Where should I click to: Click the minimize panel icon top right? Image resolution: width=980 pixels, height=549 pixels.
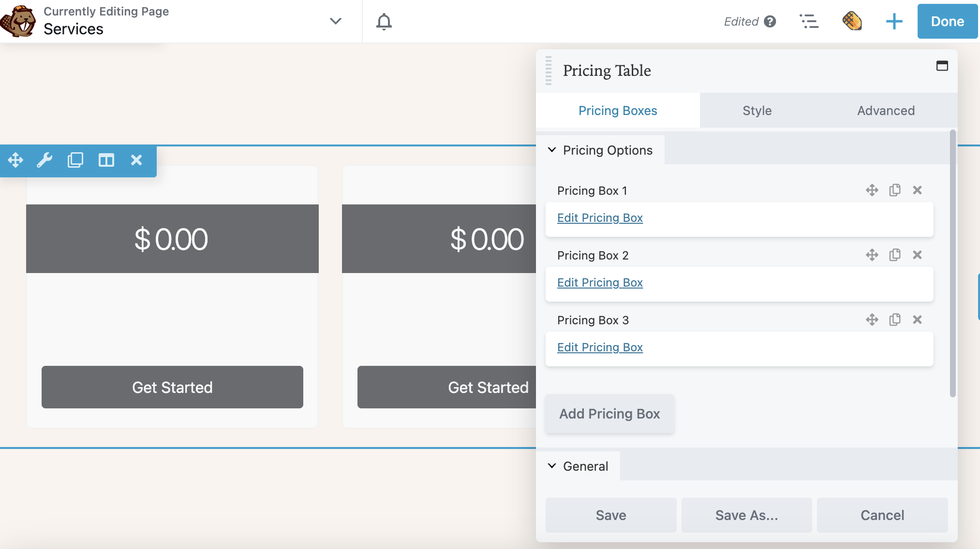coord(942,65)
